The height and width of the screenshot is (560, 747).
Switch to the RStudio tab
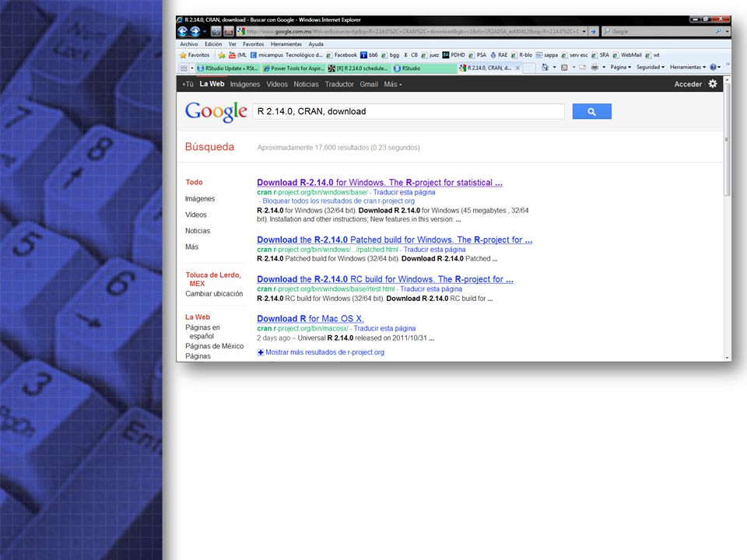(424, 68)
